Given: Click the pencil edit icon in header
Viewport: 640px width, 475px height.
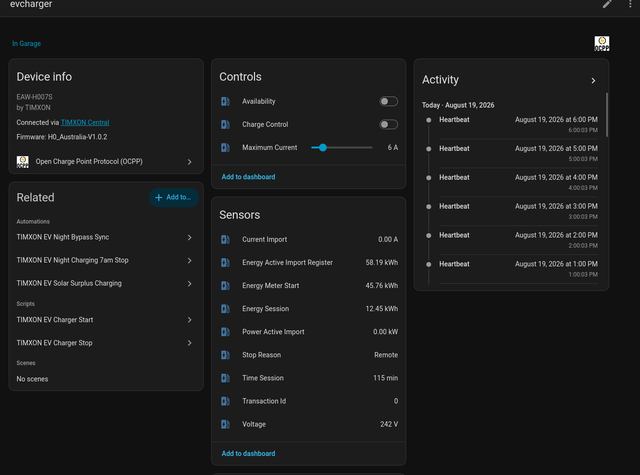Looking at the screenshot, I should 607,4.
